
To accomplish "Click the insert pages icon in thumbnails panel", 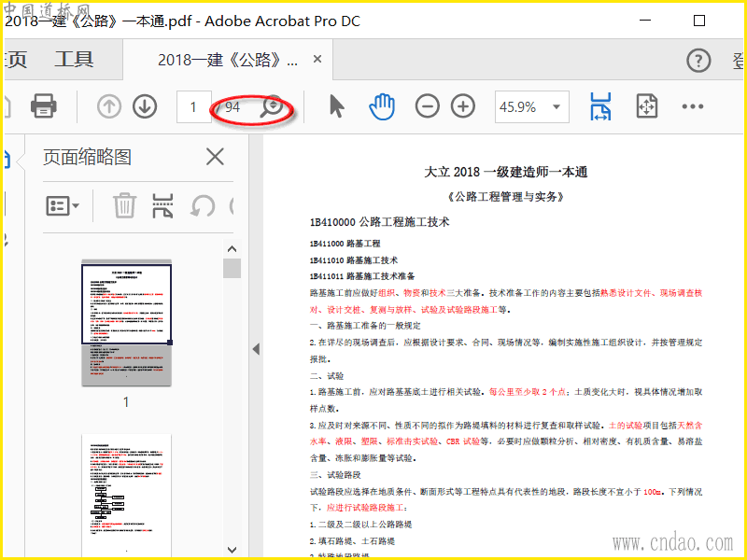I will (162, 205).
